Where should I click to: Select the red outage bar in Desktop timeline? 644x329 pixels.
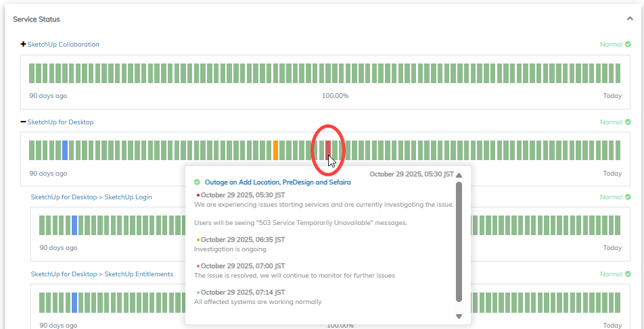[x=328, y=150]
